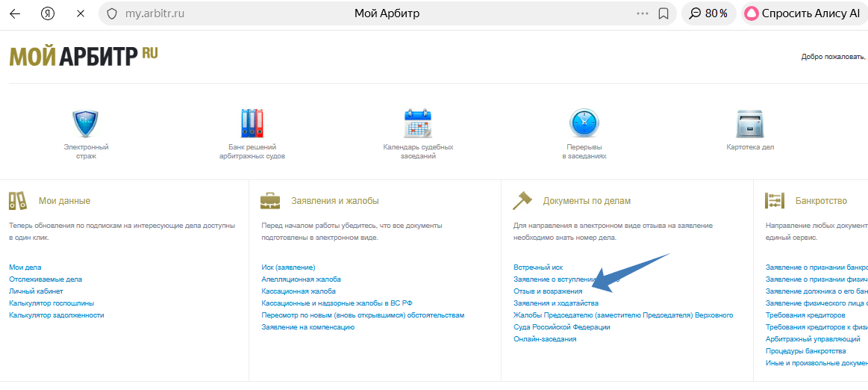Open Кассационные и надзорные жалобы в ВС РФ
This screenshot has width=868, height=390.
click(337, 303)
